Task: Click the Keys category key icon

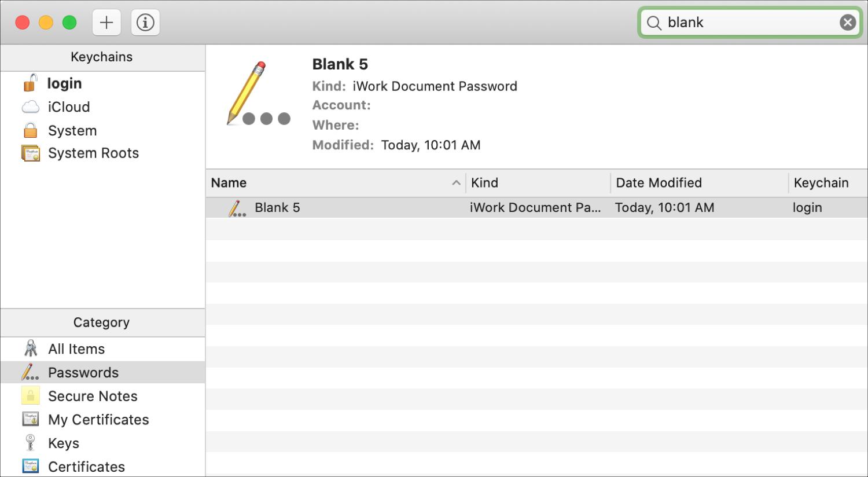Action: (31, 443)
